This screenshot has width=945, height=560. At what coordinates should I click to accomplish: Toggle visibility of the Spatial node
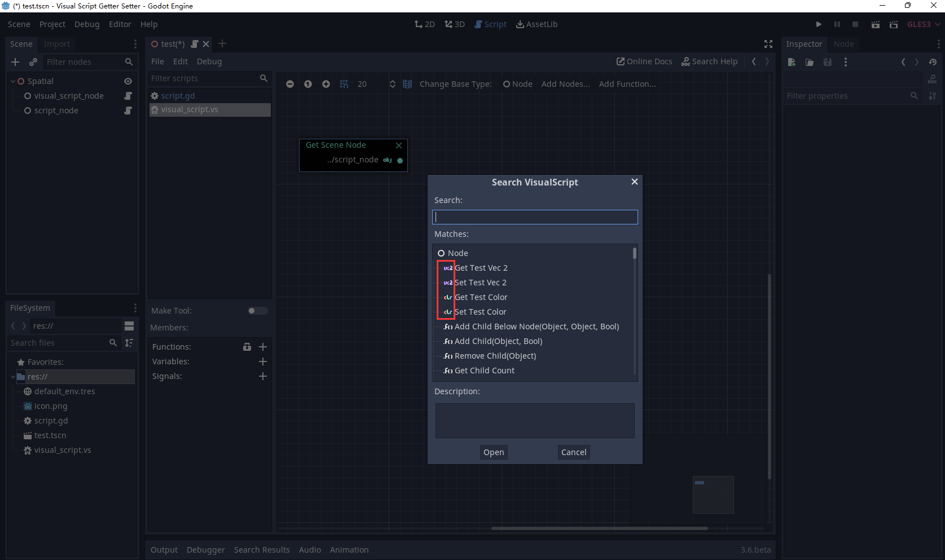point(128,81)
